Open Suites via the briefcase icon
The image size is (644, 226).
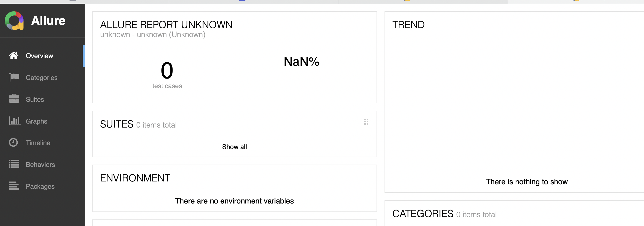(14, 98)
